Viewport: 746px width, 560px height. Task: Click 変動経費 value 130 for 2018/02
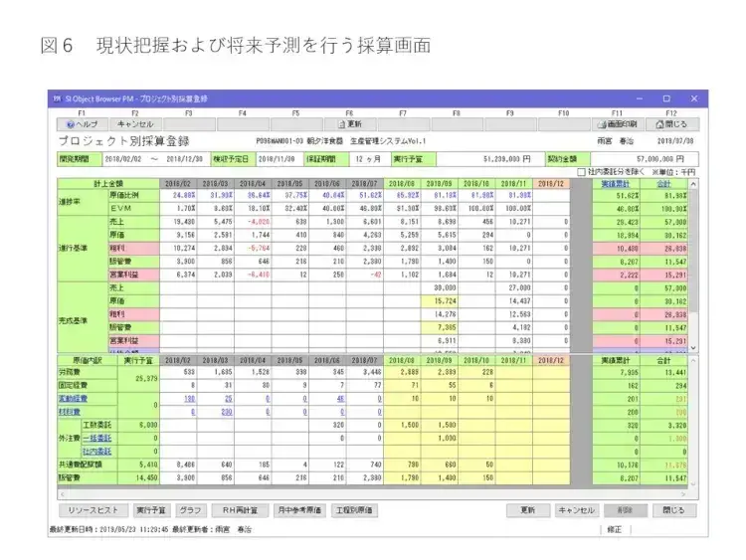pyautogui.click(x=189, y=399)
